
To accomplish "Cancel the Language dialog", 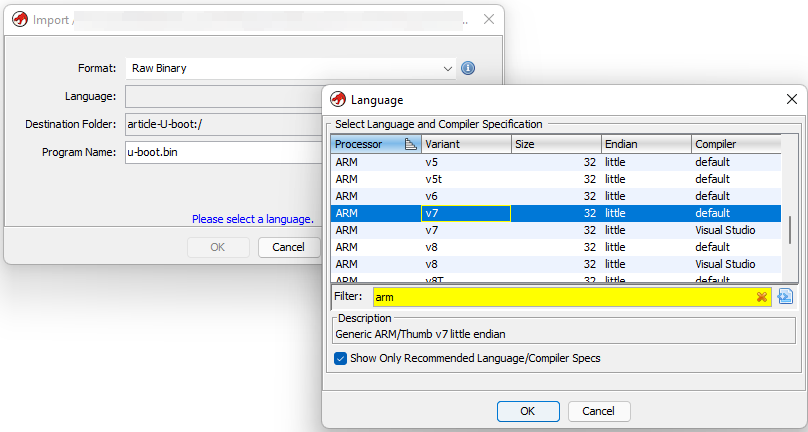I will [x=598, y=411].
